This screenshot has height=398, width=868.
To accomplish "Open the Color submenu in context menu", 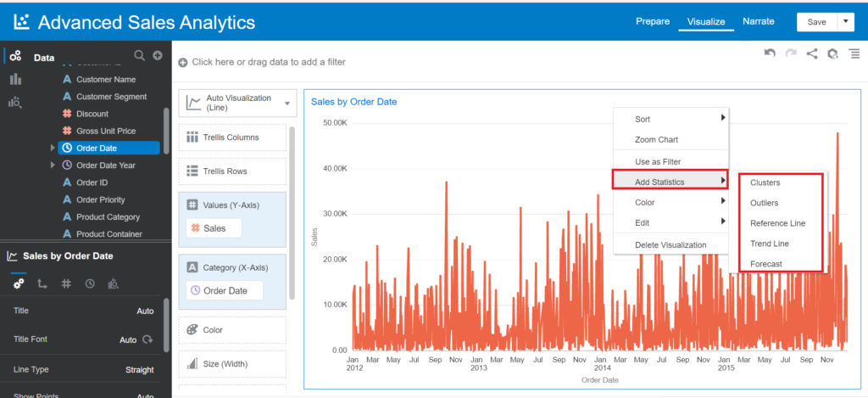I will coord(670,202).
